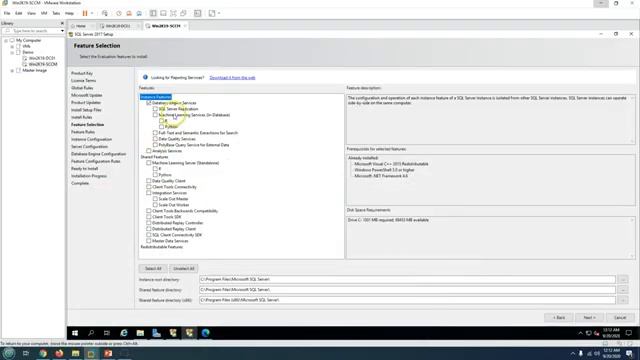Viewport: 640px width, 360px height.
Task: Toggle Database Engine Services checkbox
Action: pos(149,103)
